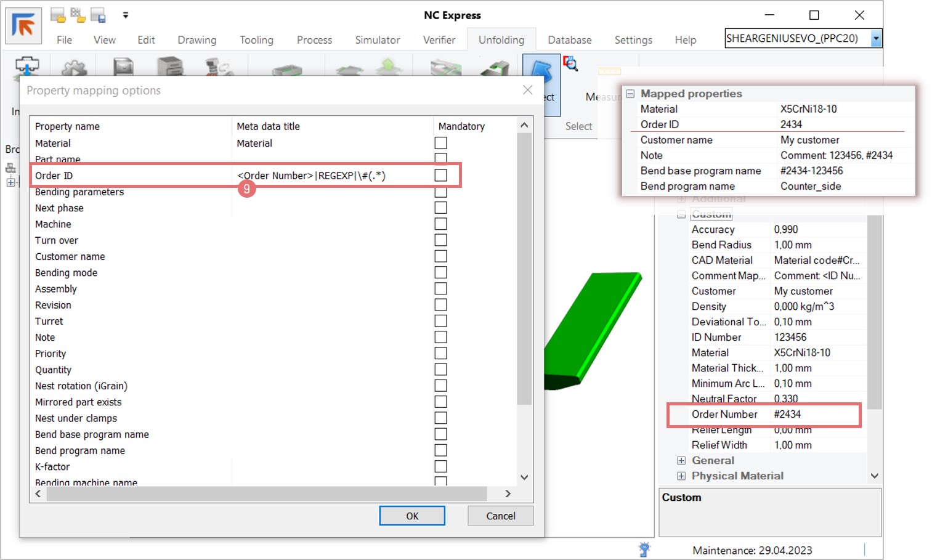Open the quick access toolbar customize arrow
This screenshot has width=940, height=560.
(x=126, y=15)
